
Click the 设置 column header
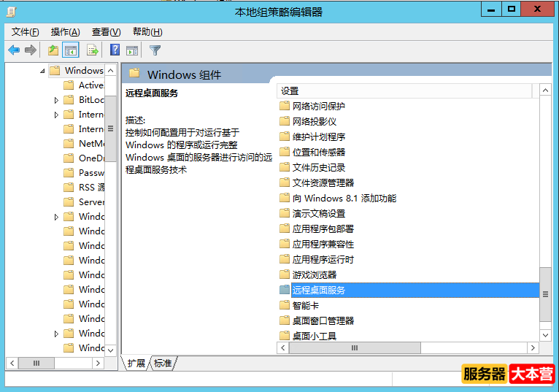404,91
